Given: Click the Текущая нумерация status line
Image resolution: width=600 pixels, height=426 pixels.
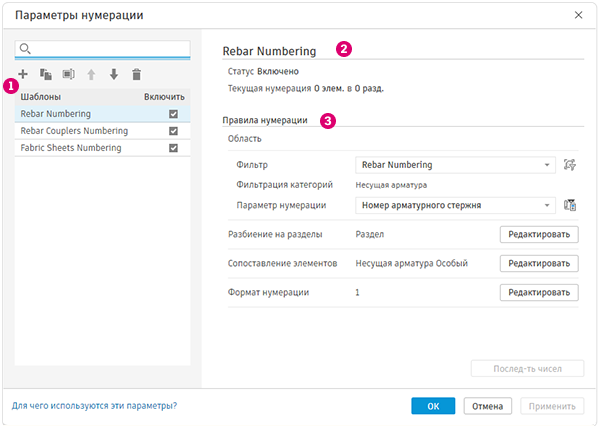Looking at the screenshot, I should (x=306, y=88).
